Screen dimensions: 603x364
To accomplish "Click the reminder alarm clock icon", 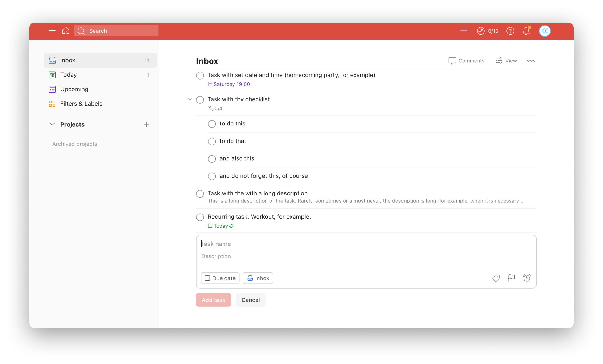I will tap(527, 278).
